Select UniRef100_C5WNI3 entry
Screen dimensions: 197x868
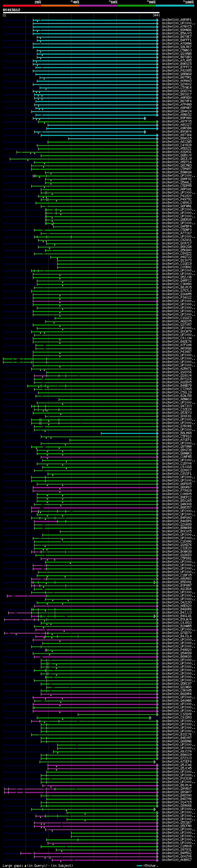coord(177,50)
